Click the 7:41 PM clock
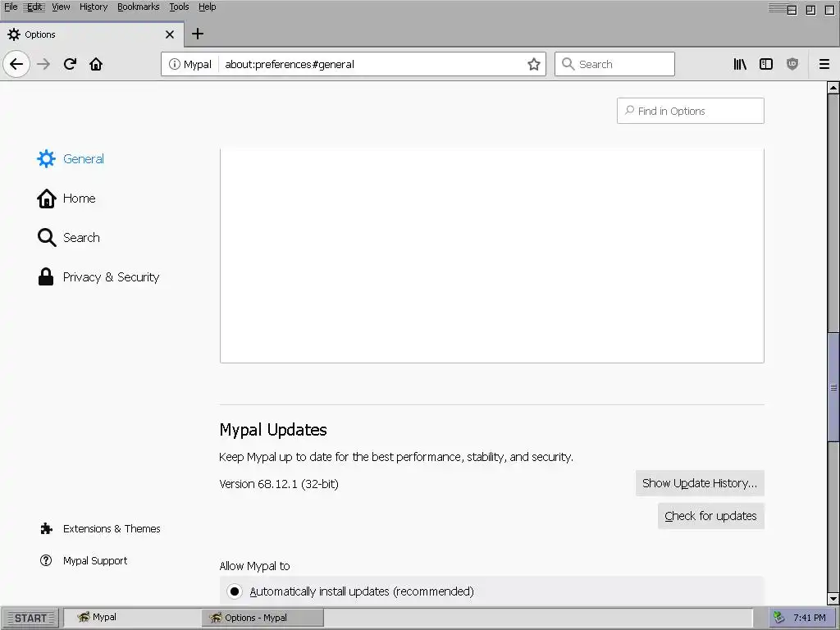 point(810,618)
